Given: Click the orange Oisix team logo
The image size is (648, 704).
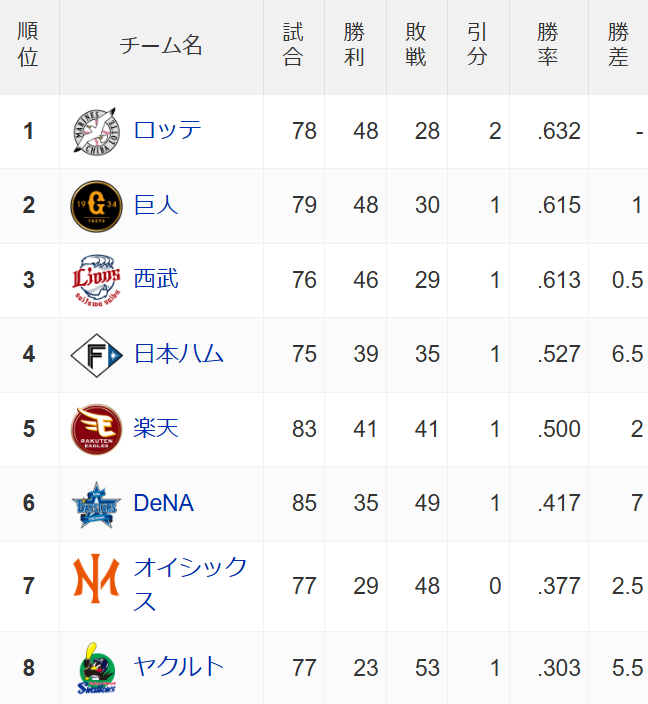Looking at the screenshot, I should 97,578.
